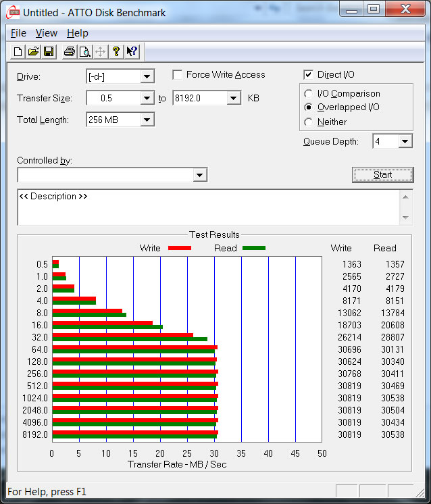Open a saved benchmark with the Open icon
Screen dimensions: 431x504
tap(33, 51)
